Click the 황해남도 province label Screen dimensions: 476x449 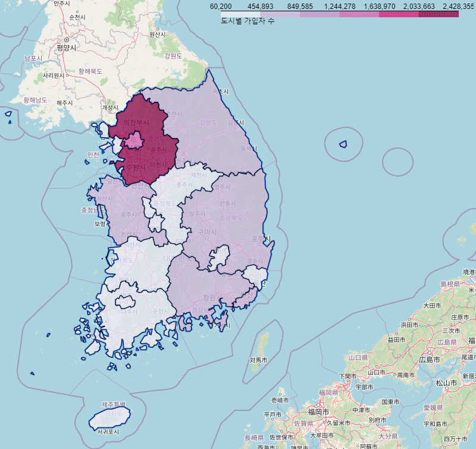point(35,100)
